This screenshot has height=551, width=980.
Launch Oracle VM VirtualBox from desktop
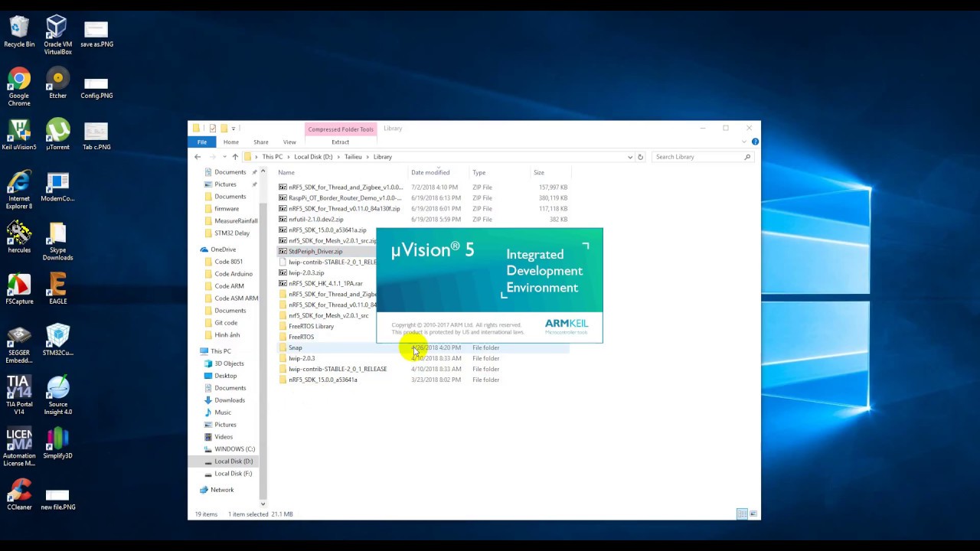click(57, 35)
